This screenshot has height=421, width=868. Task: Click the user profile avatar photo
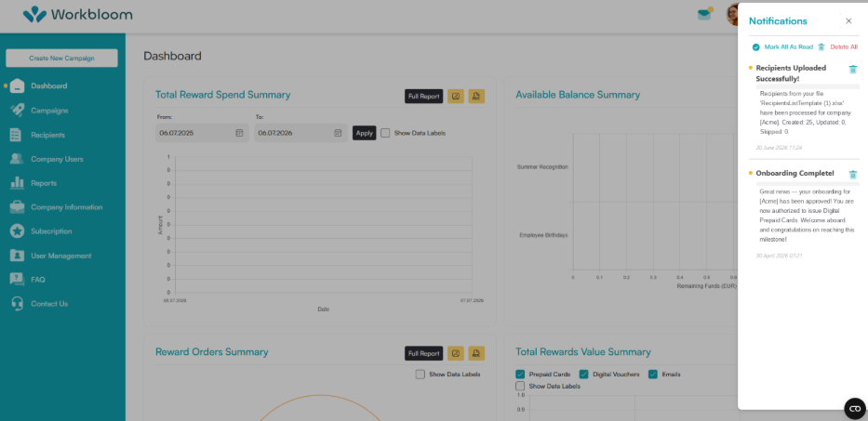tap(732, 14)
